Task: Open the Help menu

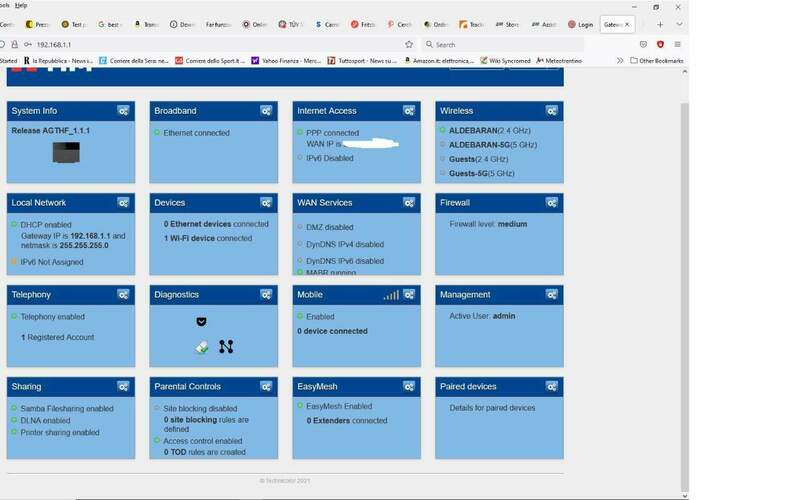Action: 21,5
